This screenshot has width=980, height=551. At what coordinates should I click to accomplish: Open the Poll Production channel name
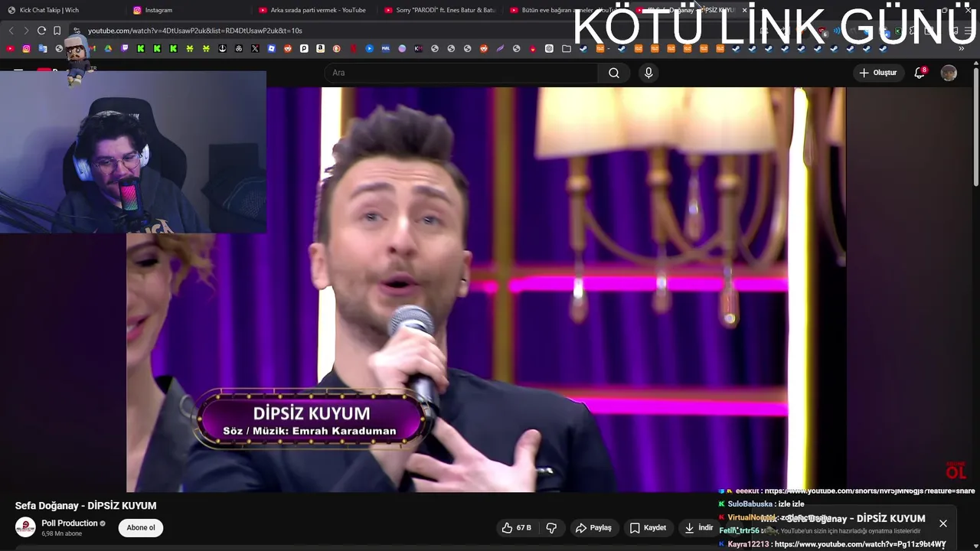[70, 523]
